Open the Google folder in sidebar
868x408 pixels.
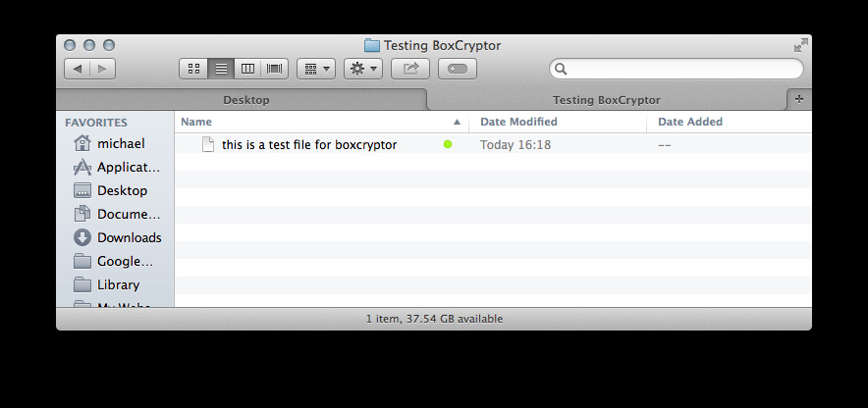click(x=114, y=261)
